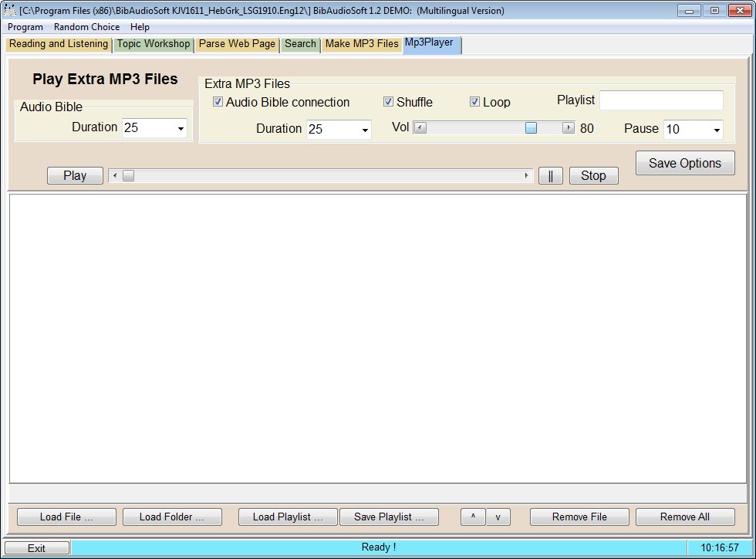Minimize the BibAudioSoft window

[x=689, y=10]
